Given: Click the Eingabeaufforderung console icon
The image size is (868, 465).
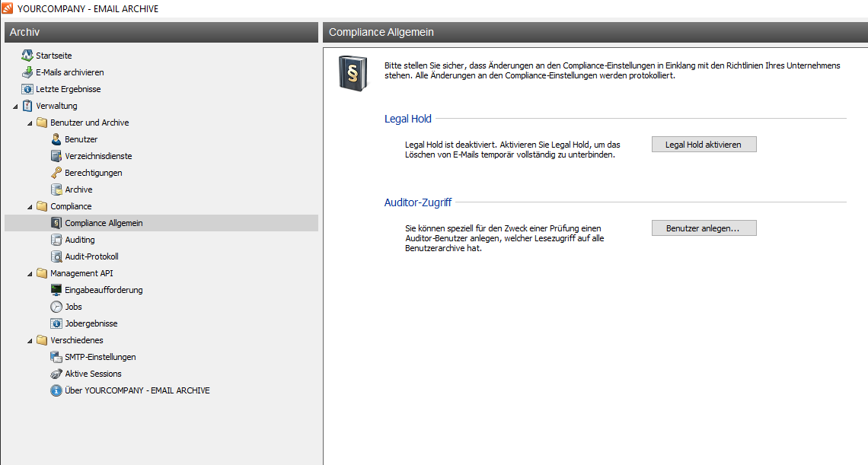Looking at the screenshot, I should pos(56,290).
